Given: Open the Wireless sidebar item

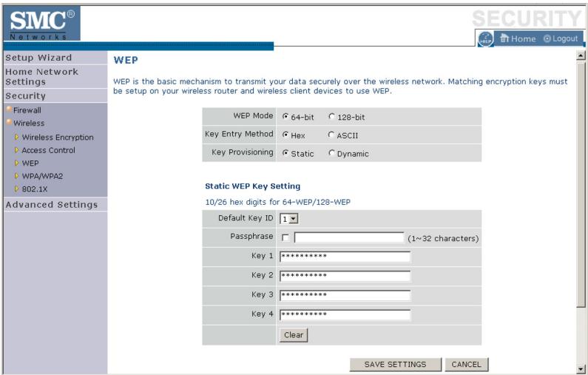Looking at the screenshot, I should coord(29,123).
